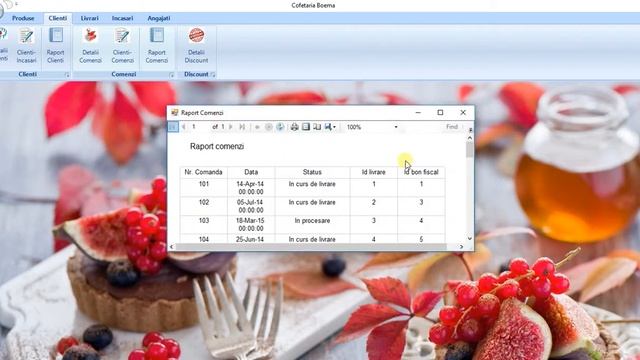This screenshot has width=640, height=360.
Task: Switch to the Incasari ribbon tab
Action: click(122, 18)
